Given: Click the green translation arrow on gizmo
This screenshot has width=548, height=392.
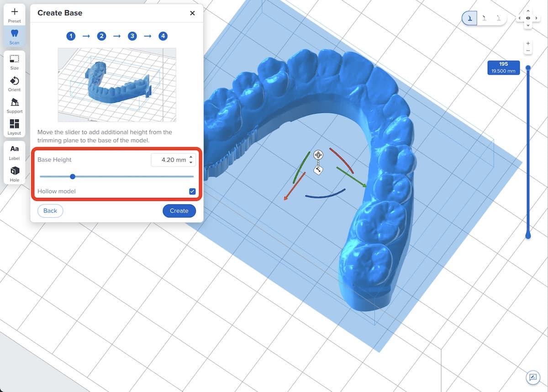Looking at the screenshot, I should (x=352, y=177).
